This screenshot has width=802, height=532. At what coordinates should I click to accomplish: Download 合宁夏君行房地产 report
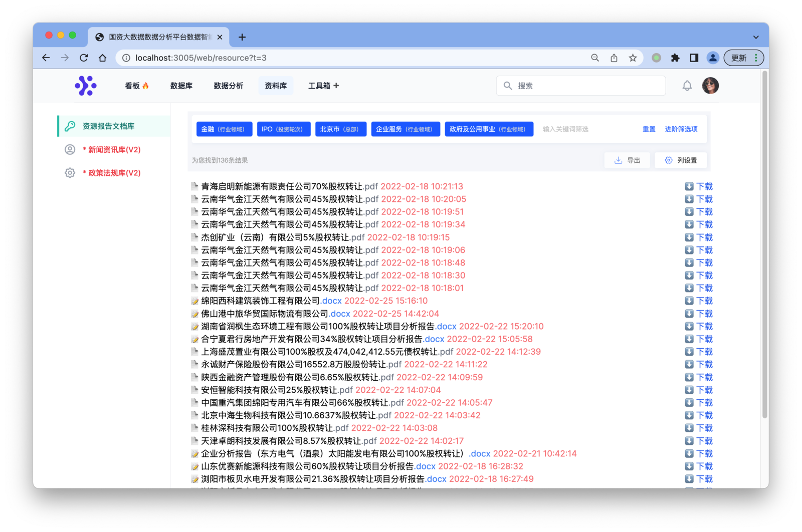(x=699, y=339)
